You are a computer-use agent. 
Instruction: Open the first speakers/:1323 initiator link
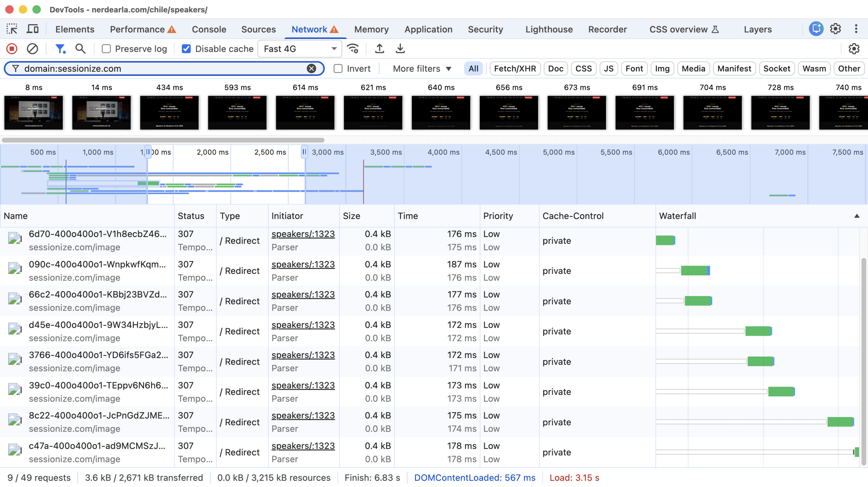pyautogui.click(x=303, y=234)
